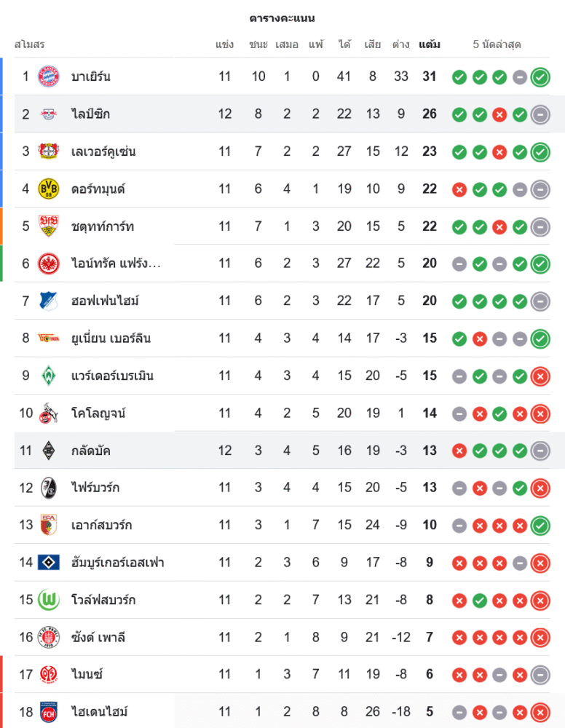The image size is (565, 728).
Task: Click the Werder Bremen green diamond logo
Action: pyautogui.click(x=49, y=376)
